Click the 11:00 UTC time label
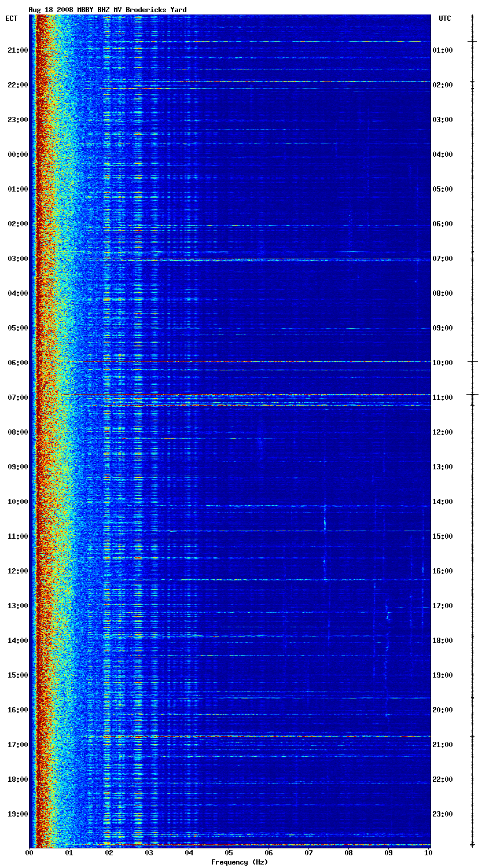Viewport: 493px width, 868px height. point(443,398)
